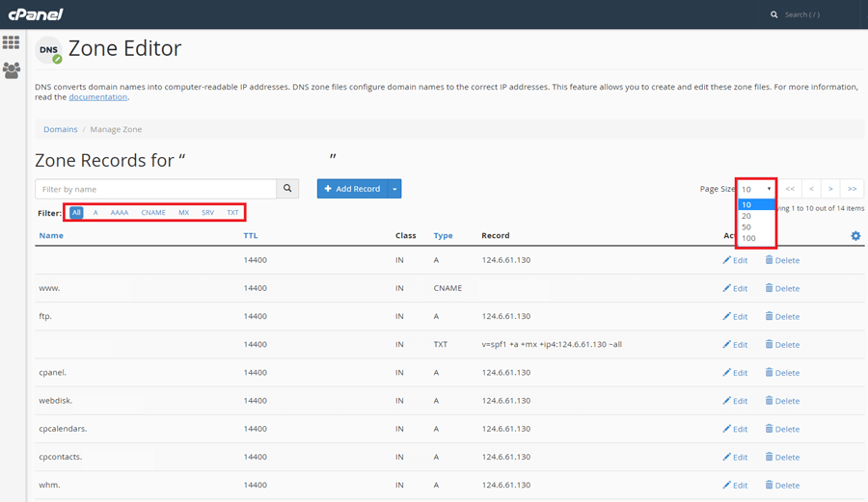Screen dimensions: 868x502
Task: Open the user manager sidebar icon
Action: (11, 70)
